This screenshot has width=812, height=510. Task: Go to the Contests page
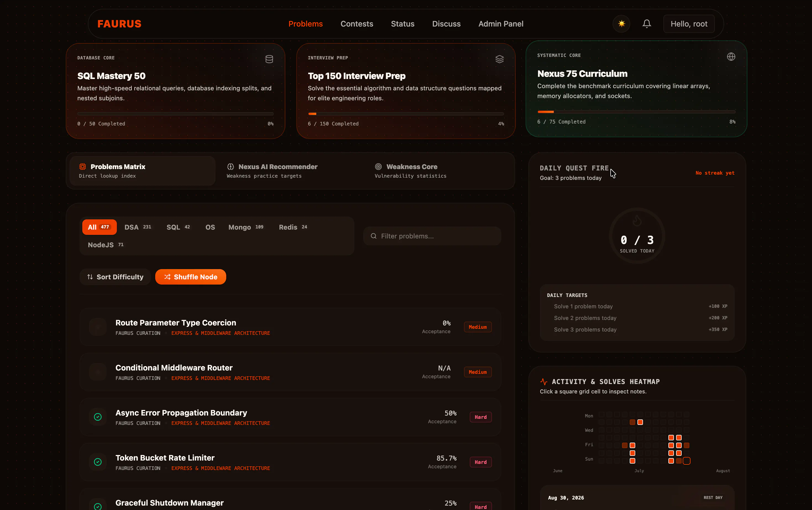357,24
